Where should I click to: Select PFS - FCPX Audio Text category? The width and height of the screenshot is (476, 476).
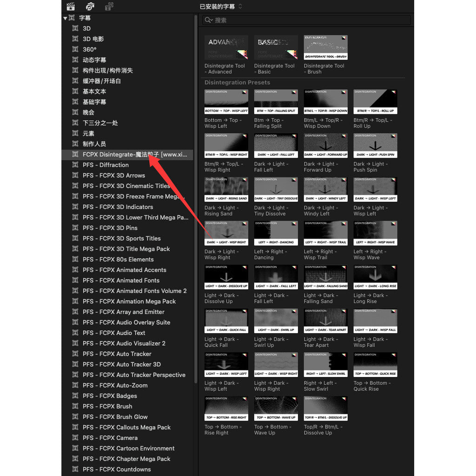pyautogui.click(x=127, y=333)
